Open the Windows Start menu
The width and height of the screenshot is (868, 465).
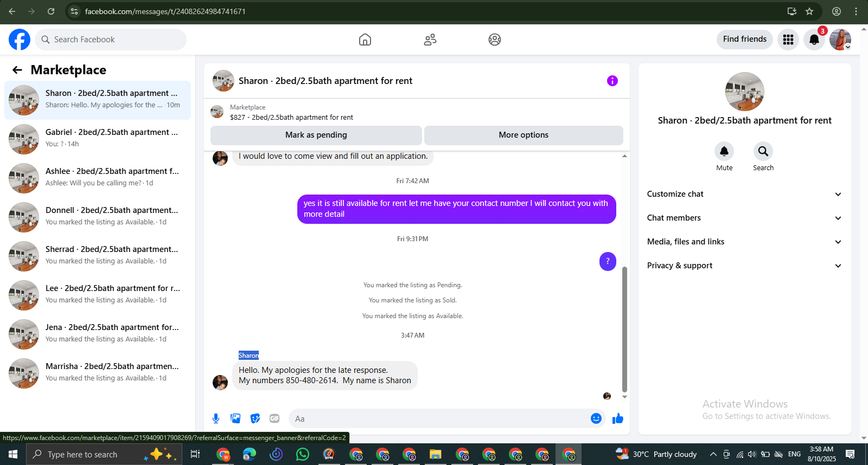(13, 454)
